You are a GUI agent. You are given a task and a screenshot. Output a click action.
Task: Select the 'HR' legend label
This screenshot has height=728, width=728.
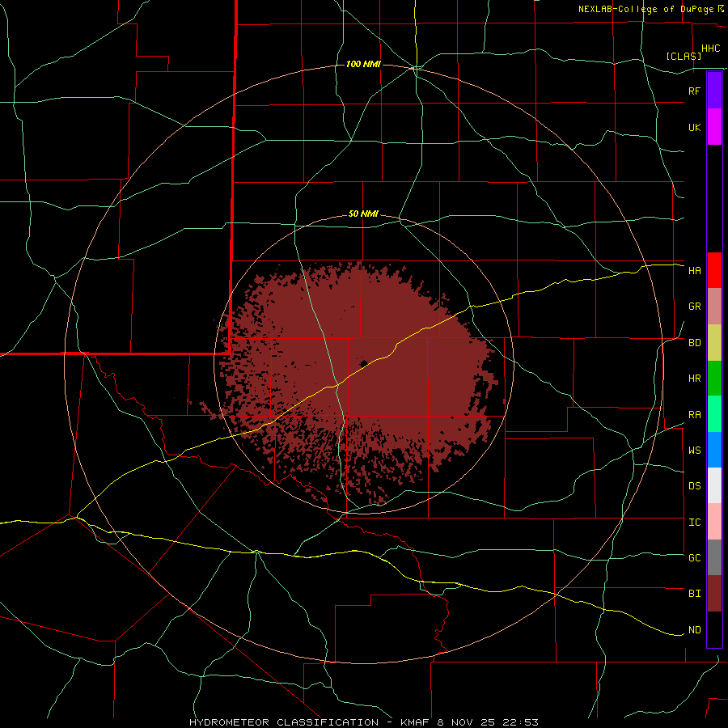(x=695, y=379)
